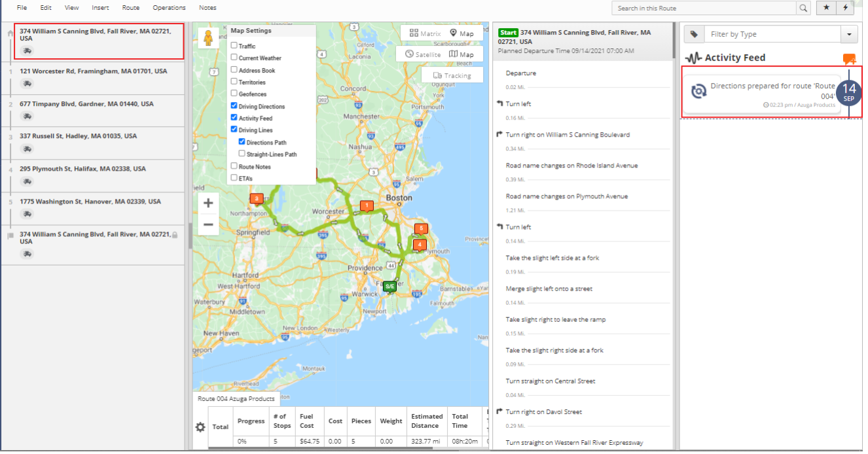The width and height of the screenshot is (868, 454).
Task: Zoom out the map with minus button
Action: pos(208,225)
